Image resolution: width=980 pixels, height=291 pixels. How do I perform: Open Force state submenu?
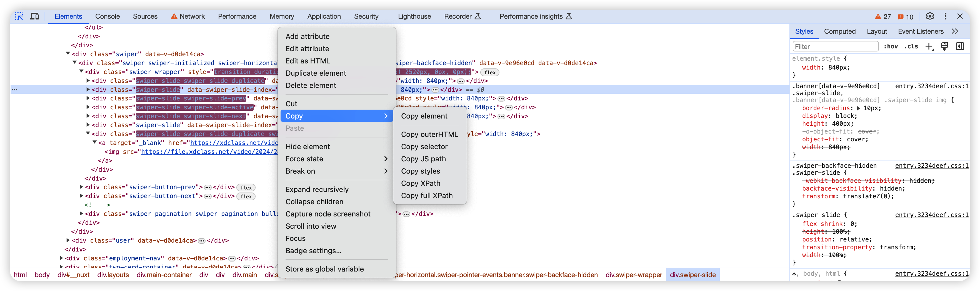pyautogui.click(x=337, y=159)
